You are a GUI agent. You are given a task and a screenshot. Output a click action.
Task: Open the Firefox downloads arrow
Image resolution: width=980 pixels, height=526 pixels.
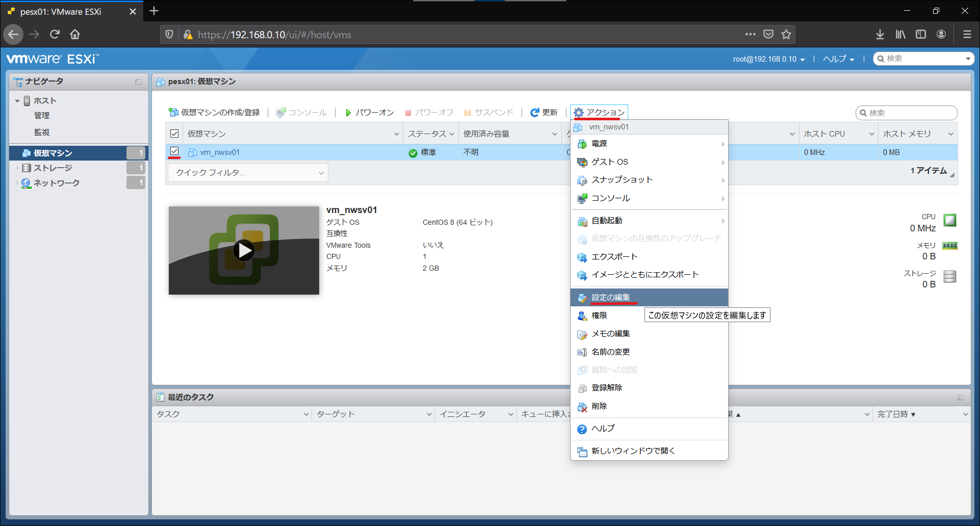click(x=880, y=35)
